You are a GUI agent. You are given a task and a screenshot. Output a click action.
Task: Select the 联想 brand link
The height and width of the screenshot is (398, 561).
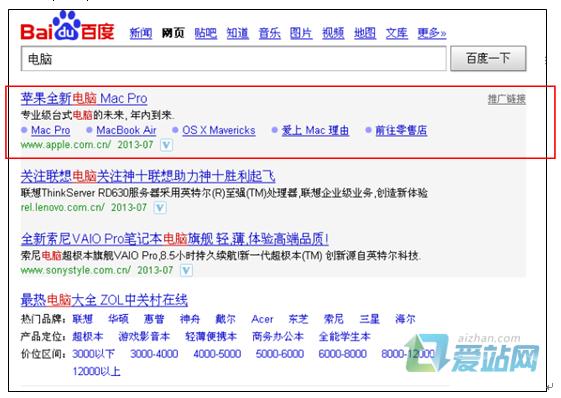tap(83, 319)
